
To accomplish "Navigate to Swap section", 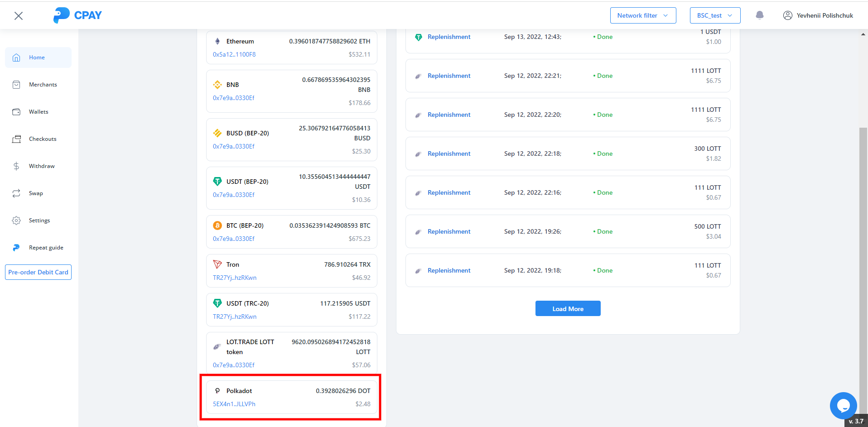I will [36, 193].
